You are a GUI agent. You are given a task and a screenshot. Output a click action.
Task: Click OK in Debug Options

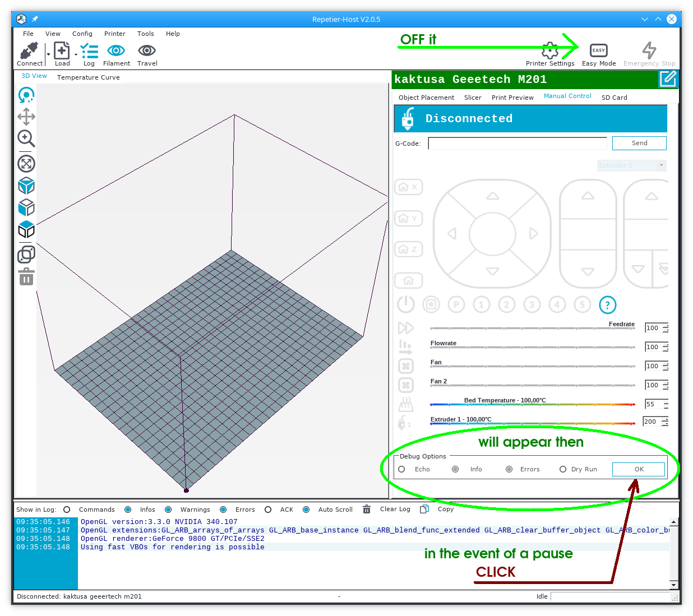[x=639, y=469]
